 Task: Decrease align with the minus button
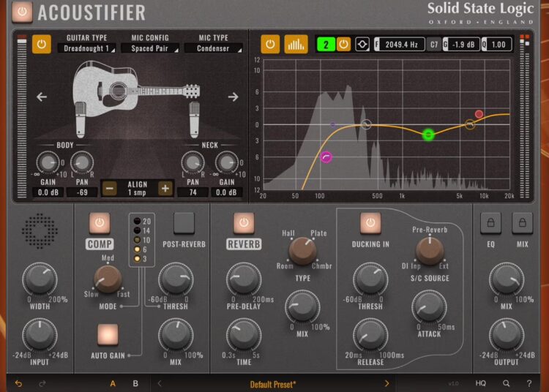pyautogui.click(x=110, y=189)
